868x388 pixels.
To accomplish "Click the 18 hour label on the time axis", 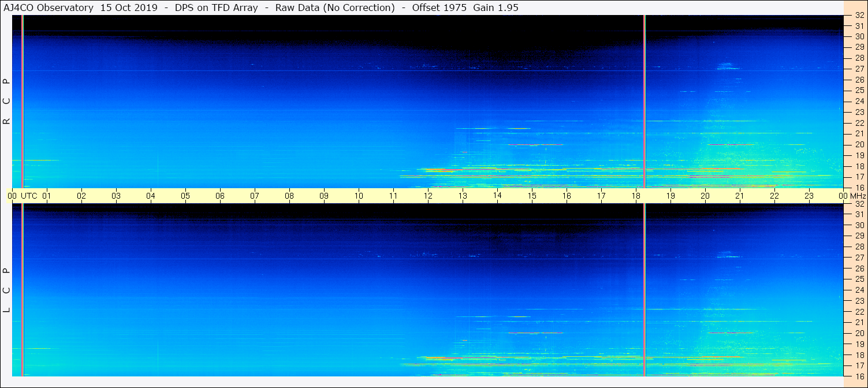I will coord(636,196).
